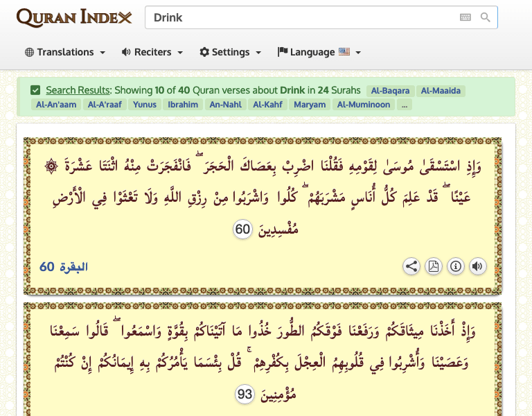This screenshot has height=416, width=532.
Task: Click the gear icon beside Settings
Action: (204, 52)
